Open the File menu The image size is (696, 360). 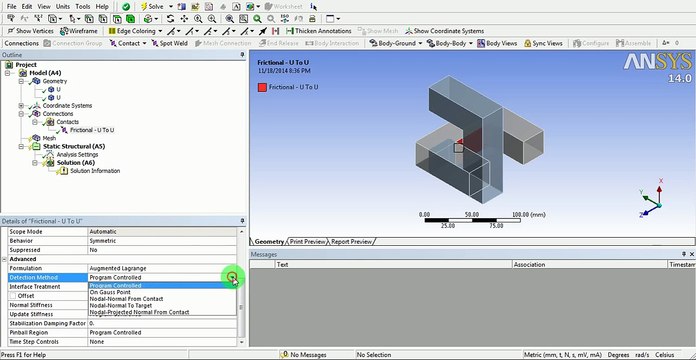coord(12,7)
